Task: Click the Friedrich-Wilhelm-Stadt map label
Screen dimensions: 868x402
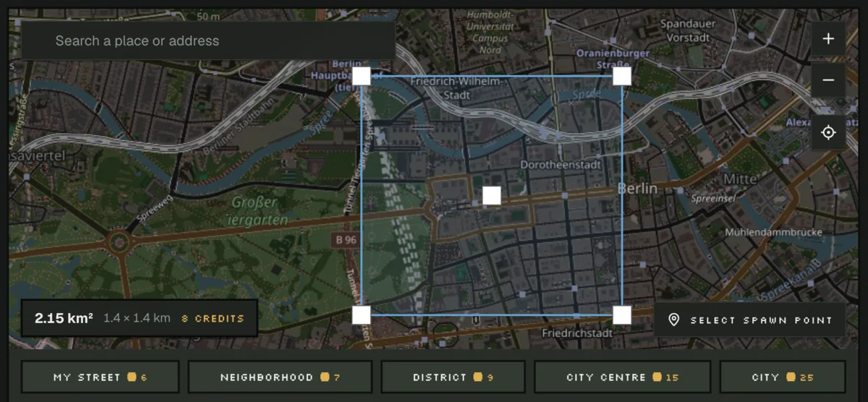Action: tap(455, 88)
